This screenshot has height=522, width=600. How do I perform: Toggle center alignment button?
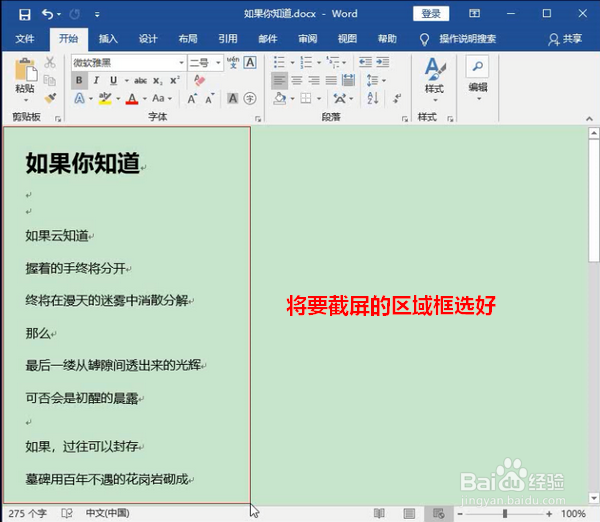point(297,80)
